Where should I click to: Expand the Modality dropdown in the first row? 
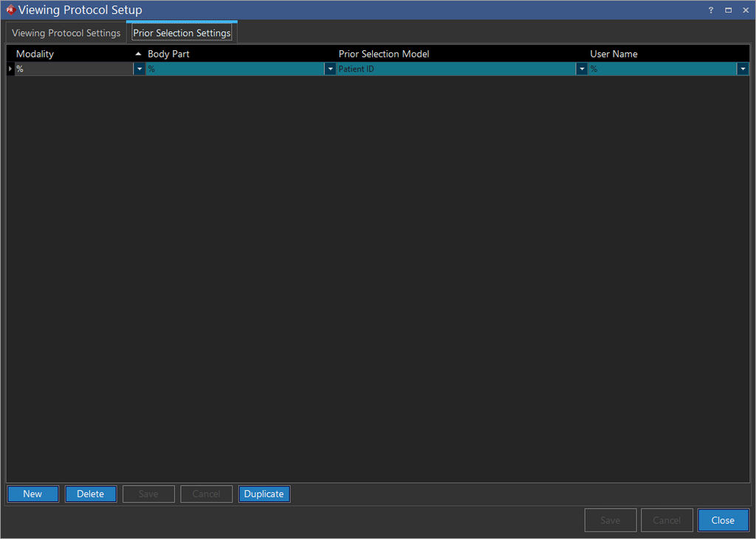(139, 69)
